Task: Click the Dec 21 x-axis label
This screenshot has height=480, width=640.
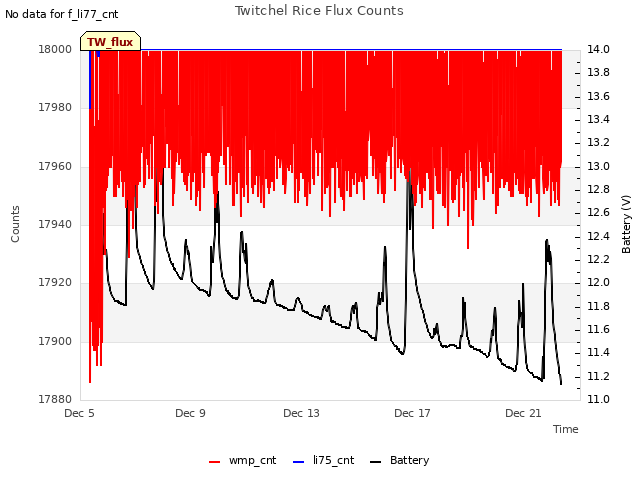Action: (523, 413)
